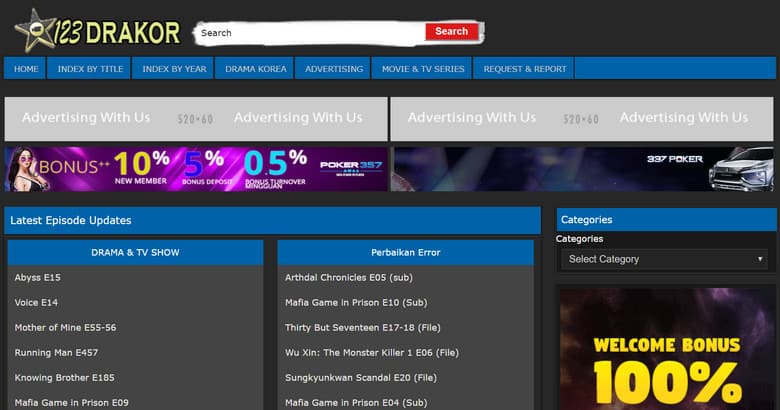Open the HOME menu item

[x=26, y=69]
